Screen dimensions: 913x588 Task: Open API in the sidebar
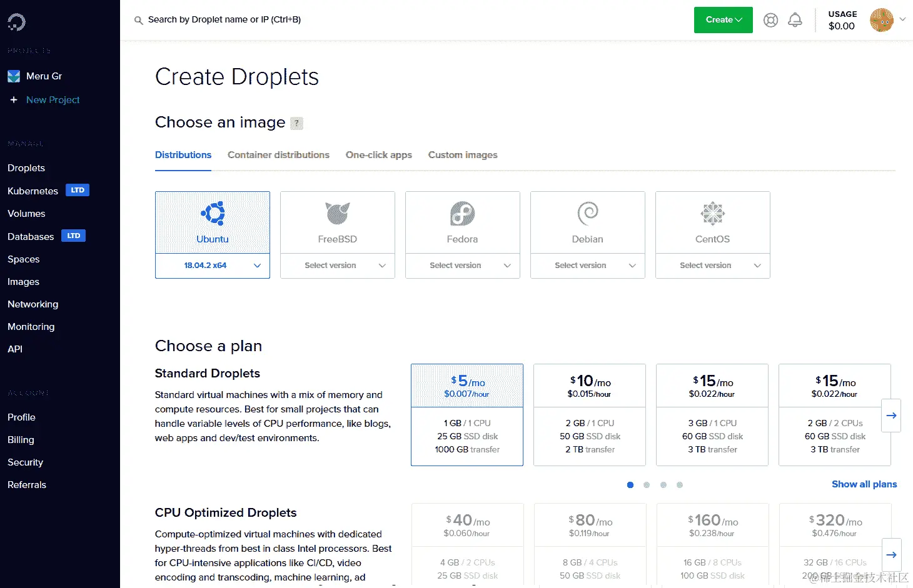15,349
